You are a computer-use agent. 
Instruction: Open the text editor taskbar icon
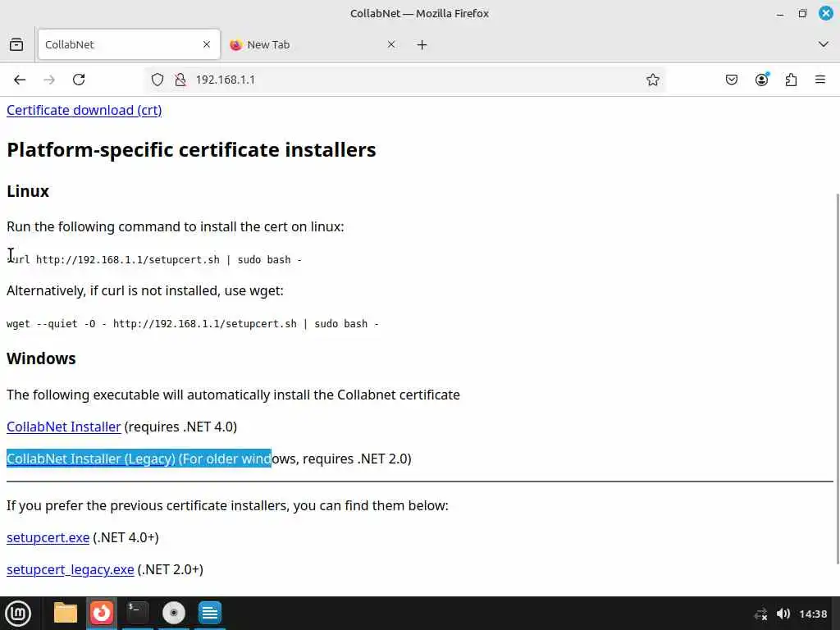pyautogui.click(x=209, y=614)
